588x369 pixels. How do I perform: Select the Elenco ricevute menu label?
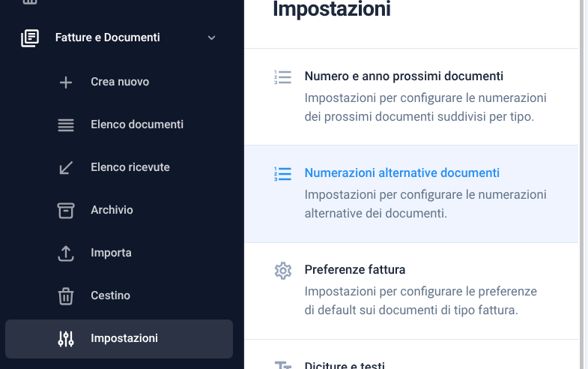tap(130, 167)
